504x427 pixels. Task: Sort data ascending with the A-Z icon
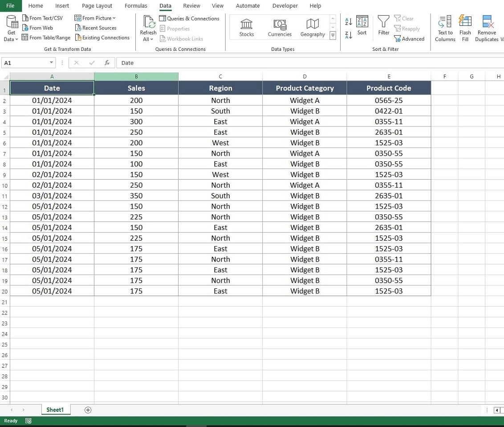point(348,21)
